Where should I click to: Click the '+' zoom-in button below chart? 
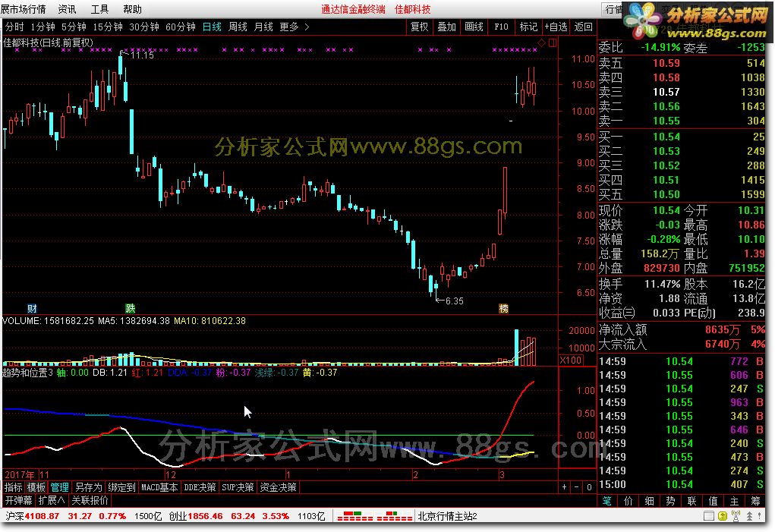pos(565,487)
